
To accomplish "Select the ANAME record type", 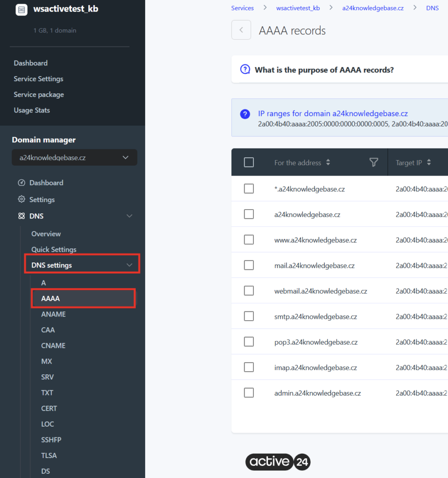I will pyautogui.click(x=53, y=314).
